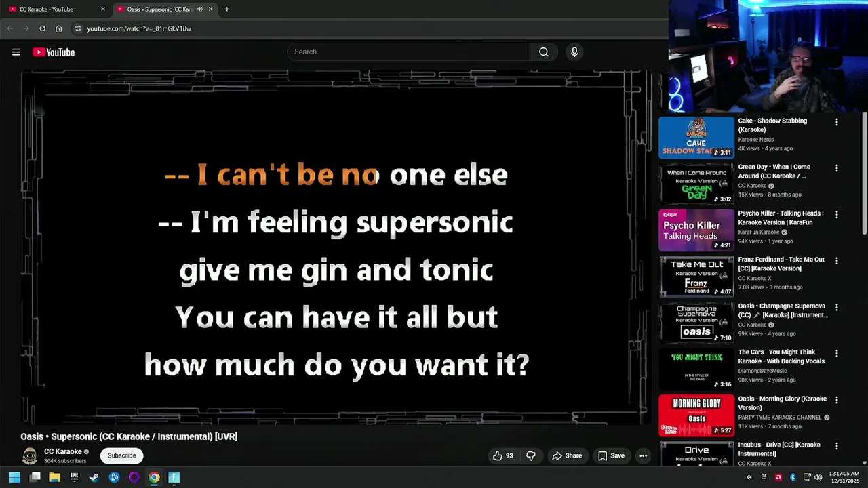Pause the karaoke video player
868x488 pixels.
(336, 247)
